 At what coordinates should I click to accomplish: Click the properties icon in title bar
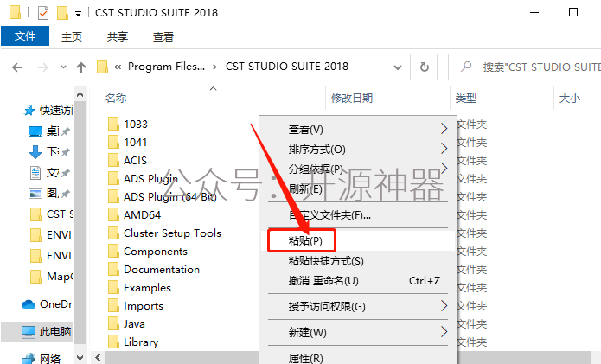click(43, 13)
